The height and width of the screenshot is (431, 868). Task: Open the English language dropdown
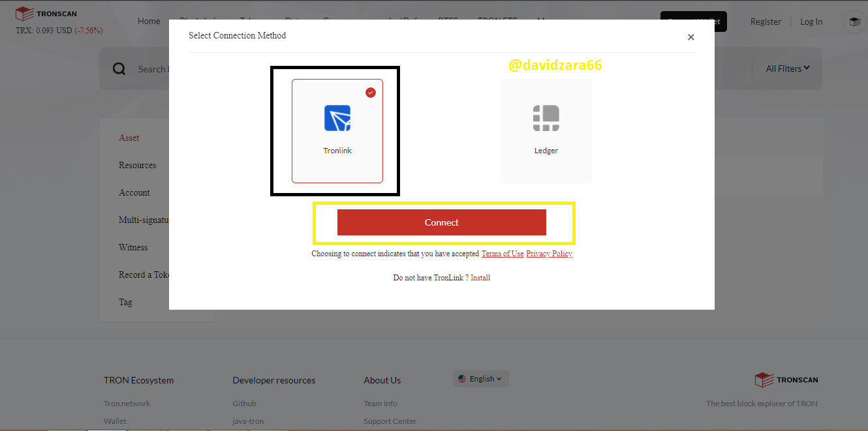[480, 379]
